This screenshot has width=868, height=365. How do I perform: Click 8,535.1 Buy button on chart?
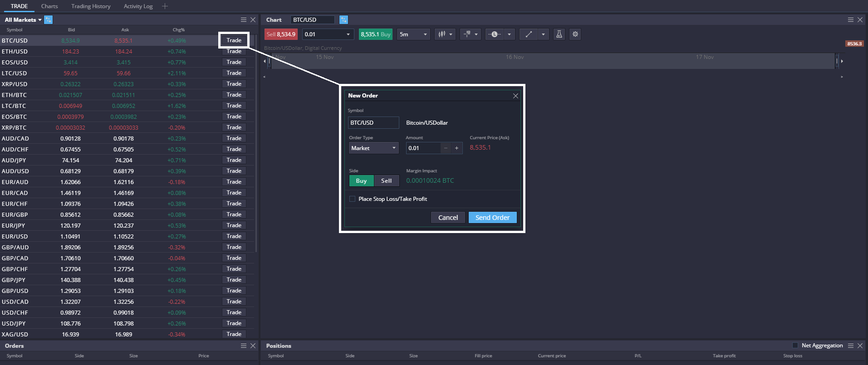[376, 34]
